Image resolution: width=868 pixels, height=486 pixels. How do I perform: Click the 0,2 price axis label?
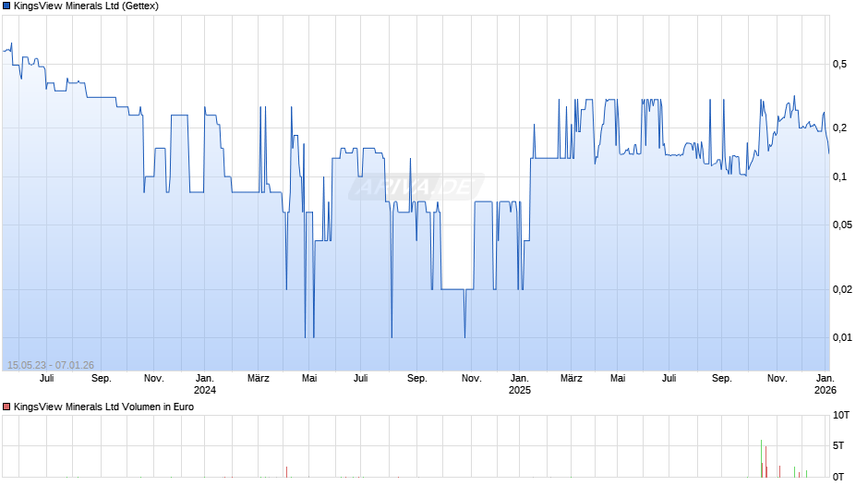click(839, 128)
